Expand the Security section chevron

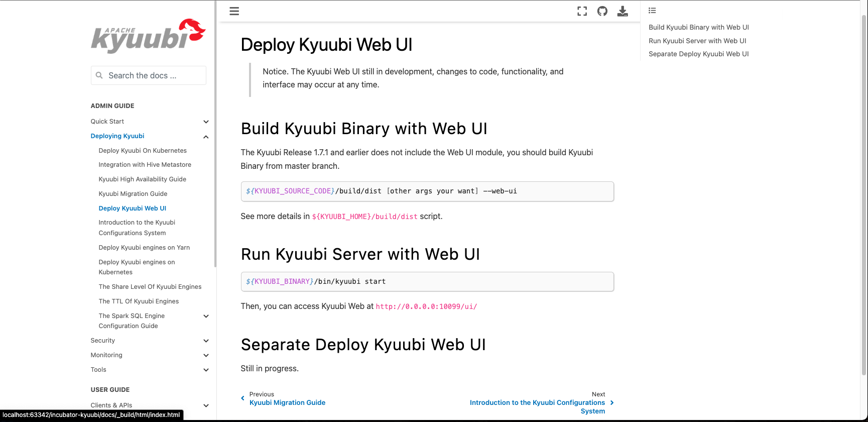coord(206,341)
